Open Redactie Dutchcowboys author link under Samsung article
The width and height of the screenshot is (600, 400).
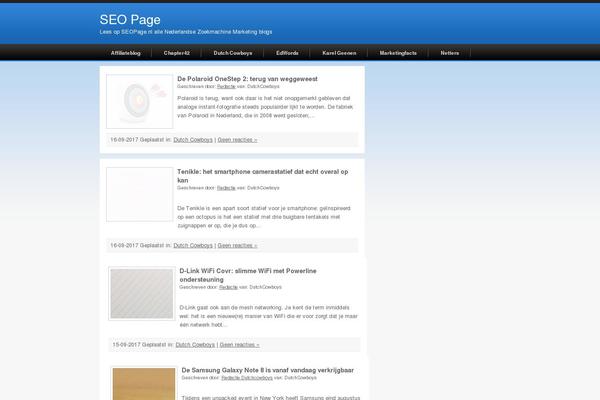[247, 378]
